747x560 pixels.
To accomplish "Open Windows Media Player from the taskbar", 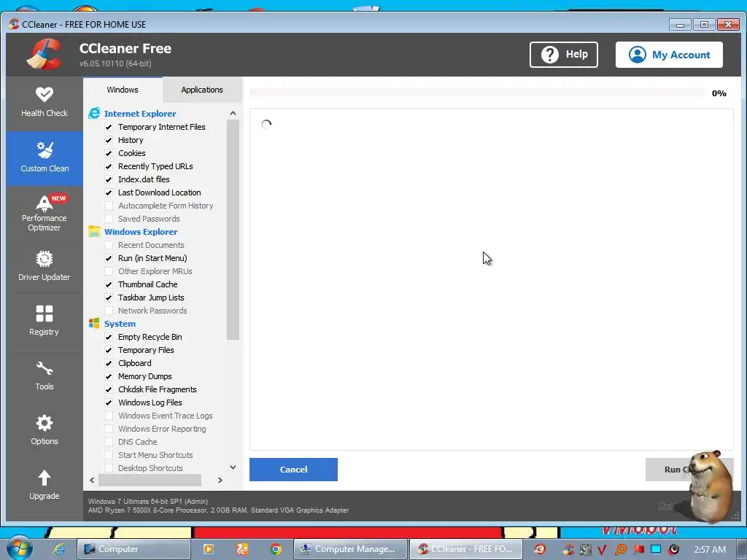I will click(x=208, y=549).
